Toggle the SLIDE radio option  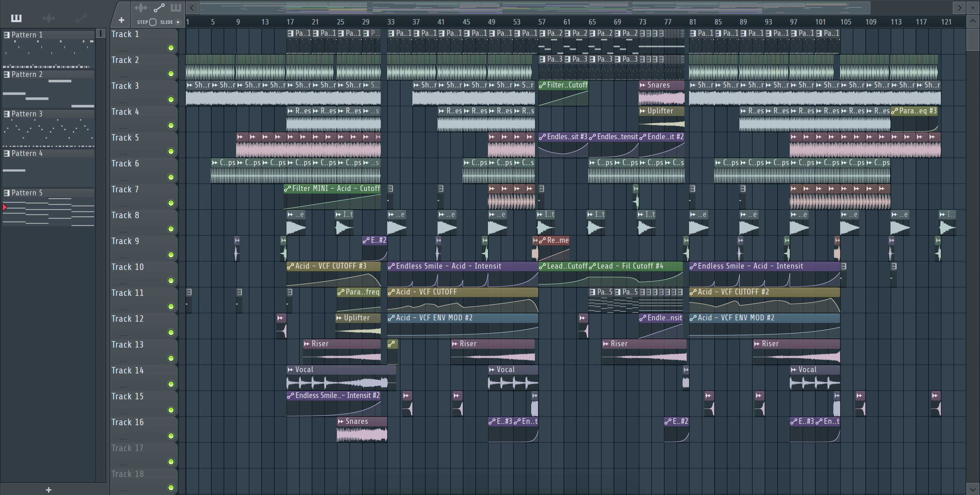[x=178, y=22]
